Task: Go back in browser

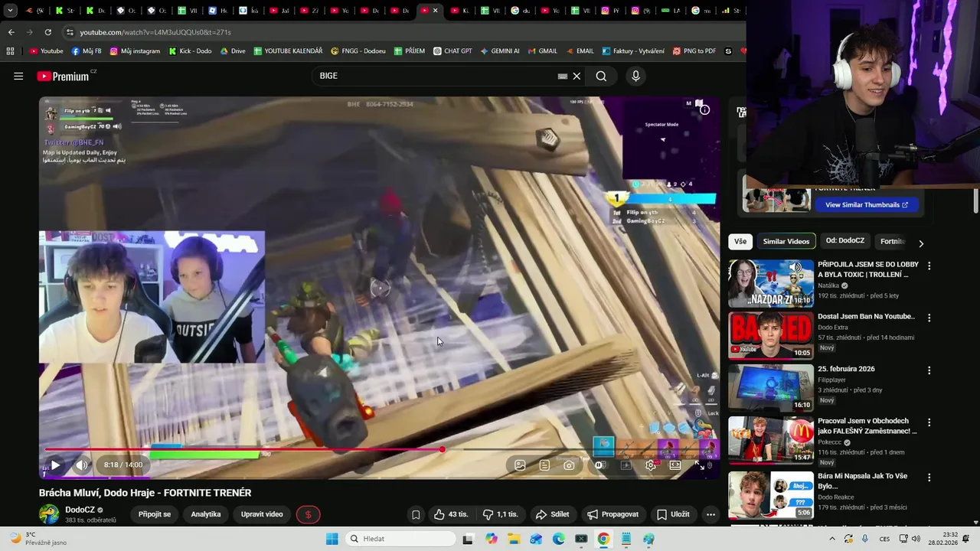Action: click(11, 32)
